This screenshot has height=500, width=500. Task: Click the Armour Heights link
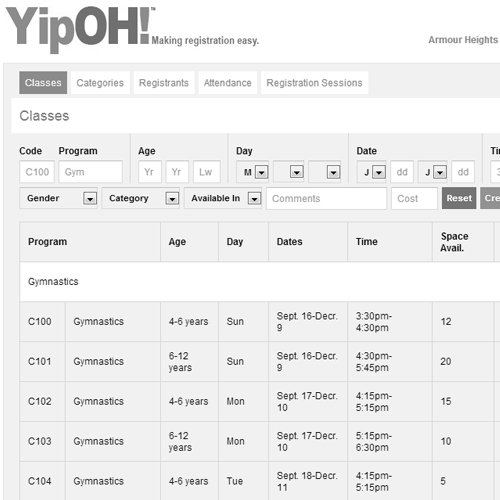pos(463,40)
